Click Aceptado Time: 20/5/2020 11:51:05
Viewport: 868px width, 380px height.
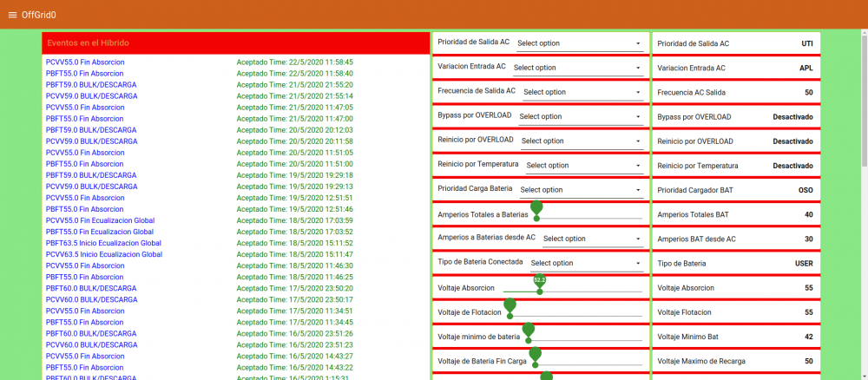click(294, 153)
